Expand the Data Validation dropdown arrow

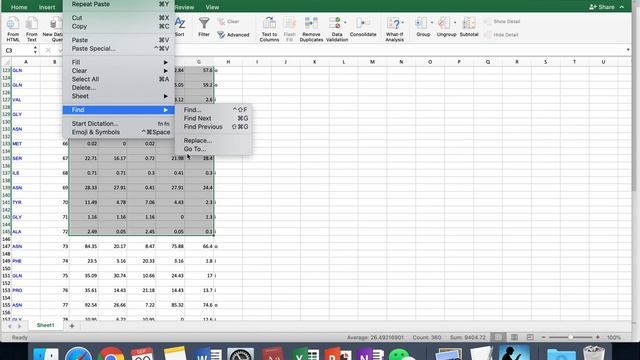coord(345,22)
